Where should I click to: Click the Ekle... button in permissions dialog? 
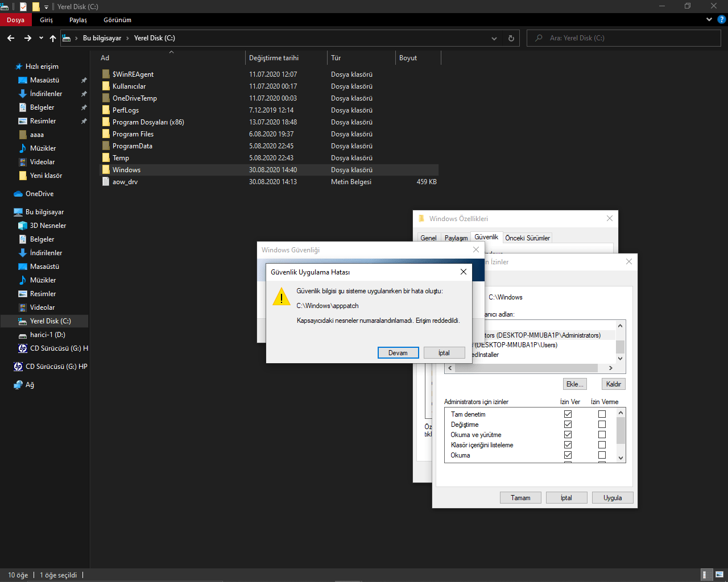574,384
